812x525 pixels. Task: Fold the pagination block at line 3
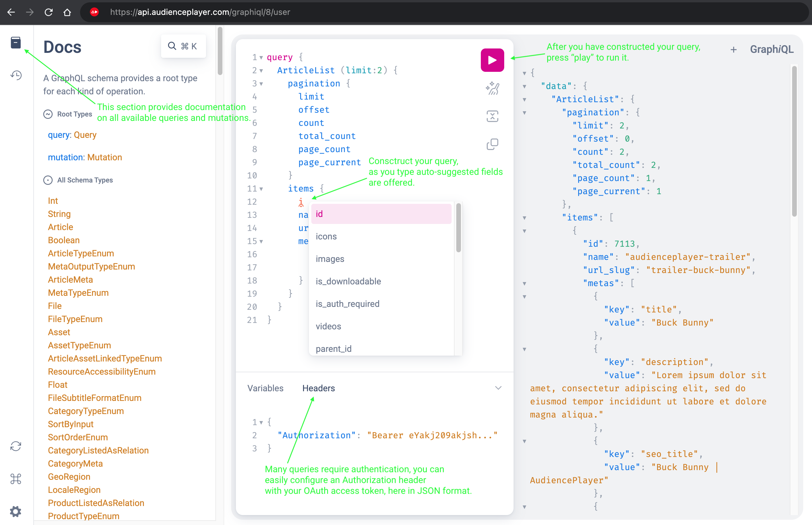(x=261, y=84)
